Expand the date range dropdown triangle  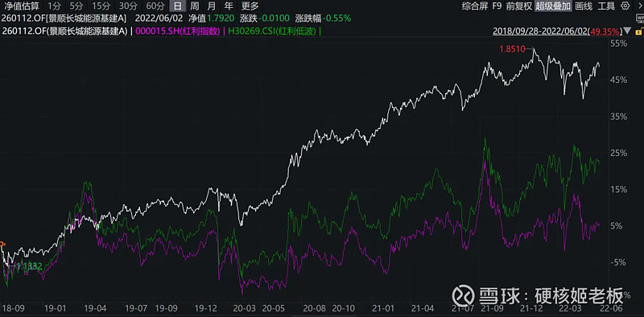pyautogui.click(x=627, y=31)
